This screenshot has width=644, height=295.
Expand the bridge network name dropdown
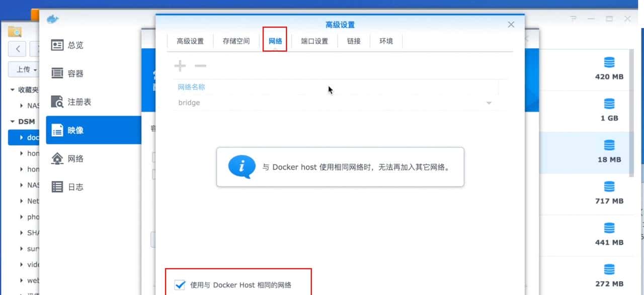pyautogui.click(x=488, y=103)
